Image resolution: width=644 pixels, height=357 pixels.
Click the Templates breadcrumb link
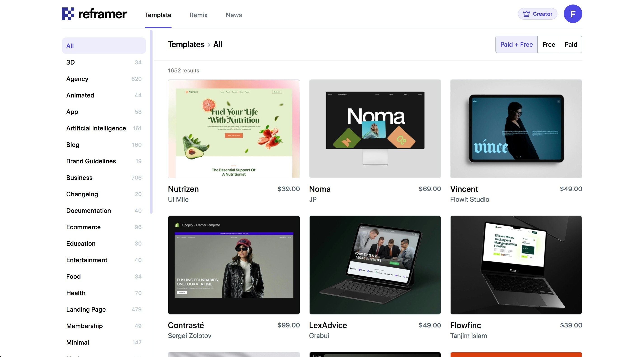(186, 44)
